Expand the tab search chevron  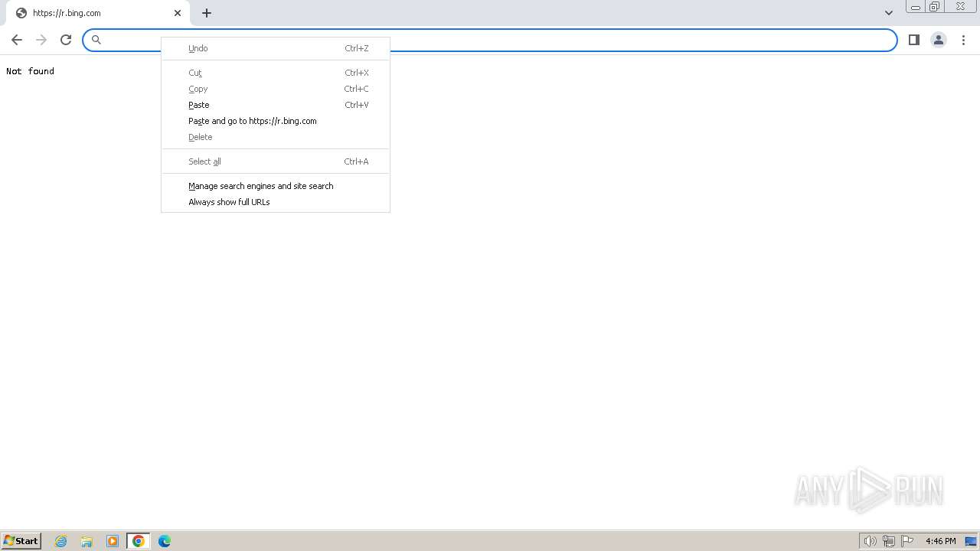(889, 13)
